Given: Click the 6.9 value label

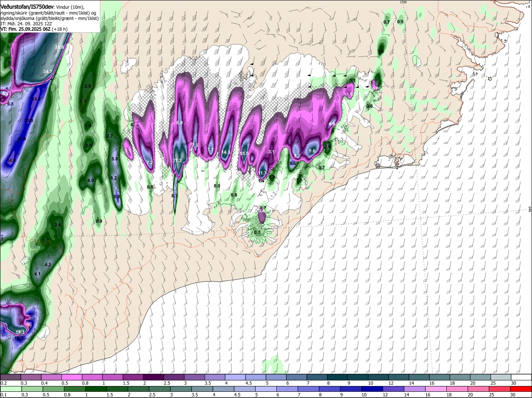Looking at the screenshot, I should tap(180, 123).
